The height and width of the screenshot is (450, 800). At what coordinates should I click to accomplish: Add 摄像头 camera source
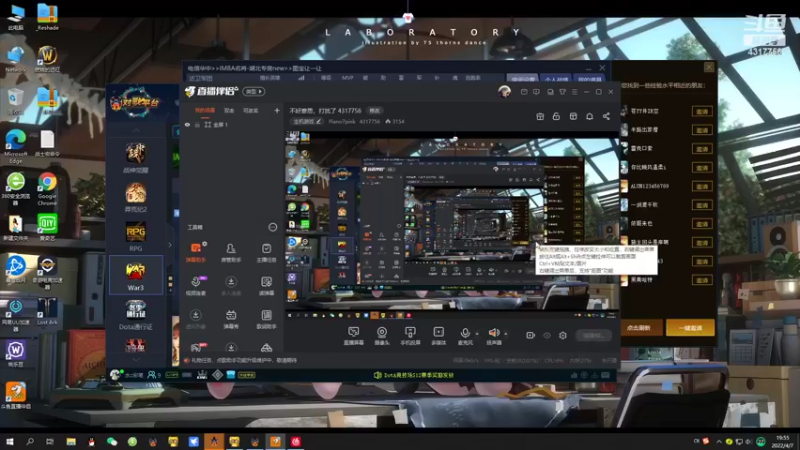382,336
